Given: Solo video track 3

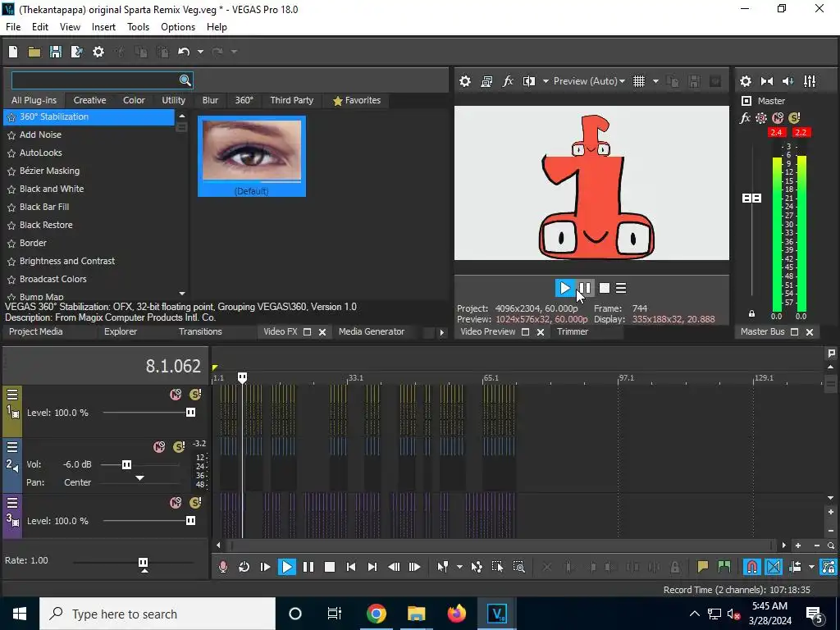Looking at the screenshot, I should (195, 503).
